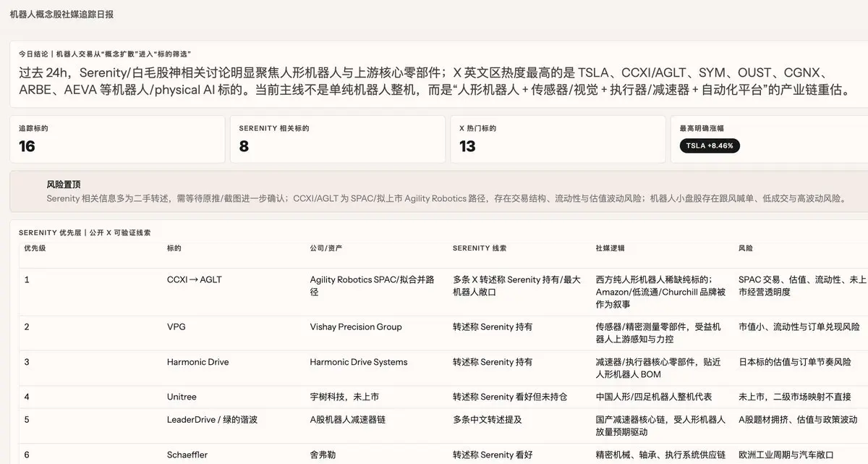The width and height of the screenshot is (868, 464).
Task: Select the 追踪标的 stat value 16
Action: tap(27, 146)
